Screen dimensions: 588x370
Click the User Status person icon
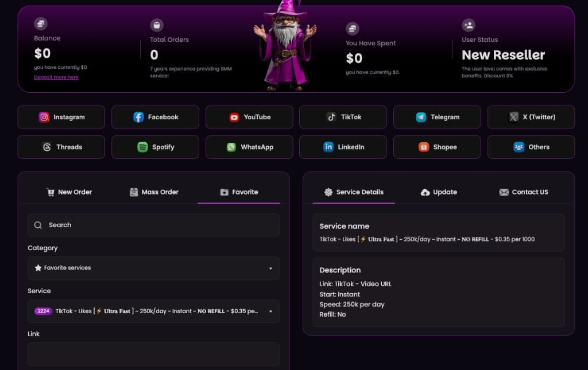pyautogui.click(x=469, y=25)
